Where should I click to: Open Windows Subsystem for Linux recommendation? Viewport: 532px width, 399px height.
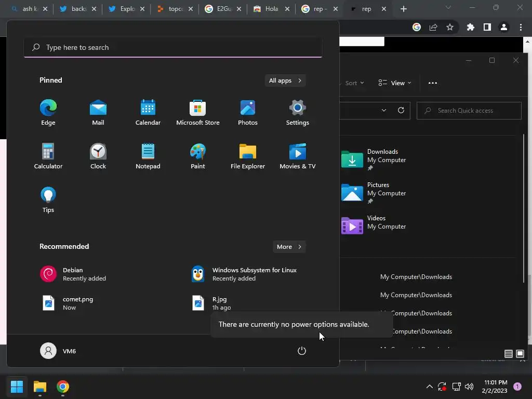244,274
